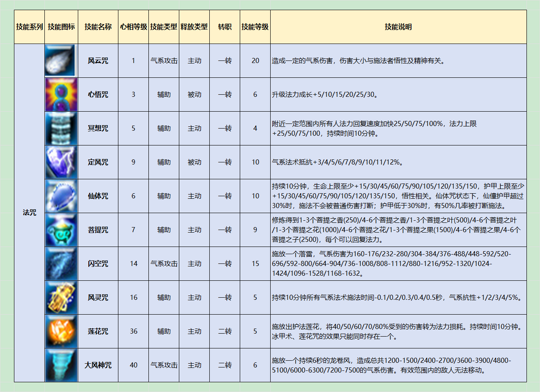
Task: Click the 莲花咒 orange flame icon
Action: 60,331
